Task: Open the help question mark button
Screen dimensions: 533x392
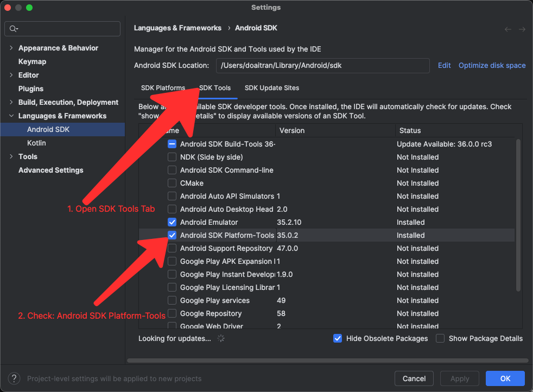Action: click(x=14, y=378)
